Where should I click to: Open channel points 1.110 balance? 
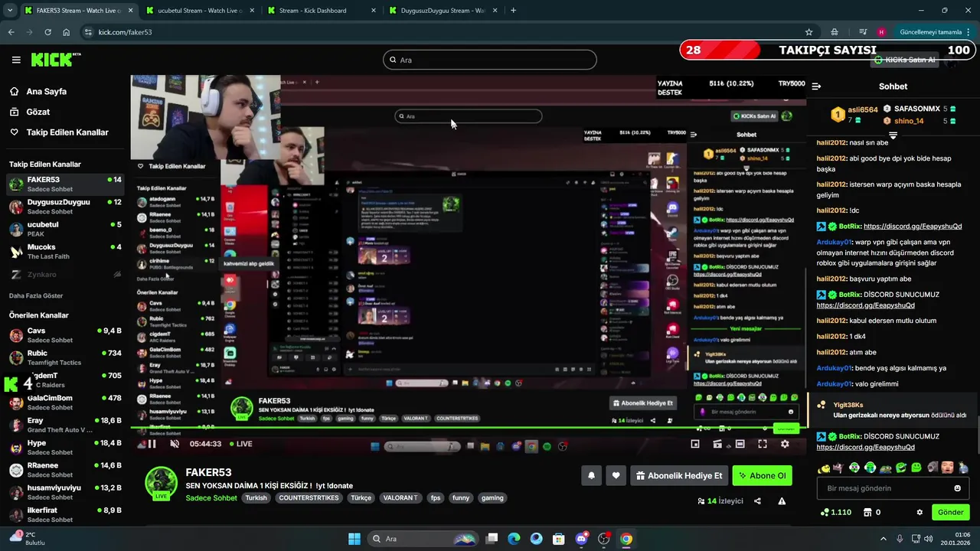point(835,512)
